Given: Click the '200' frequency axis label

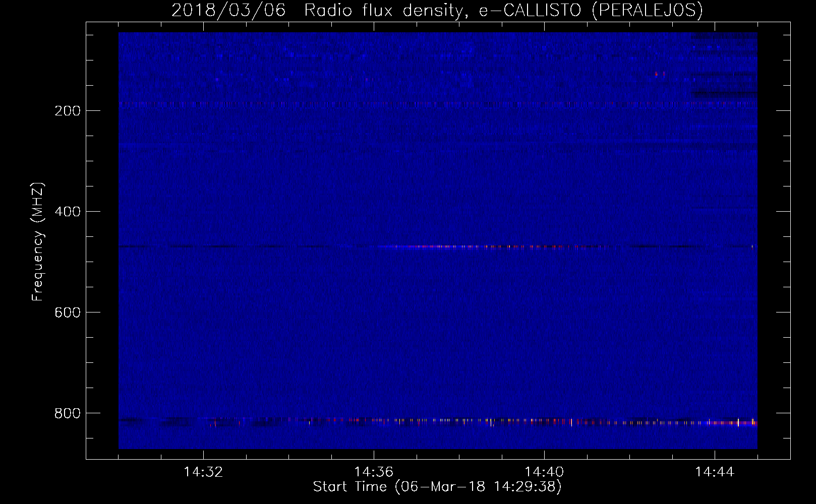Looking at the screenshot, I should 68,111.
